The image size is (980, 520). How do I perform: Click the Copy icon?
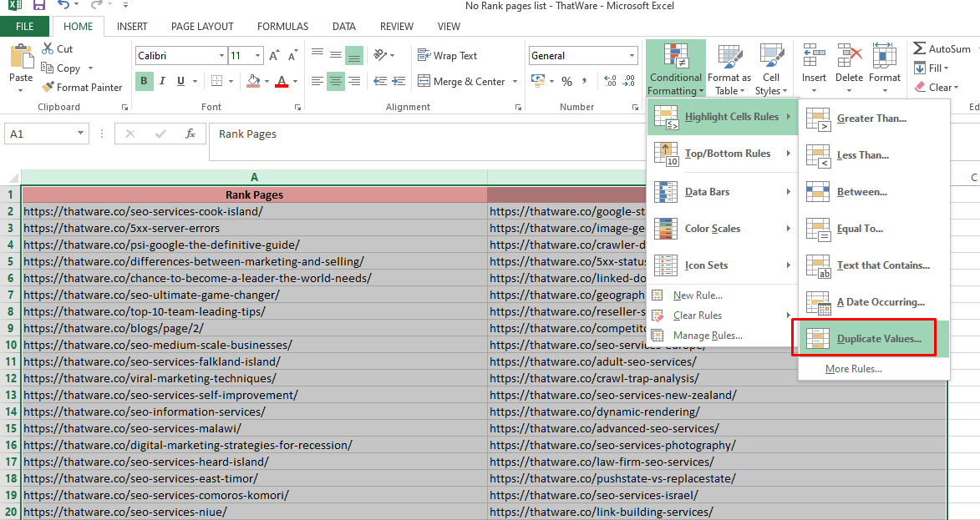(47, 68)
